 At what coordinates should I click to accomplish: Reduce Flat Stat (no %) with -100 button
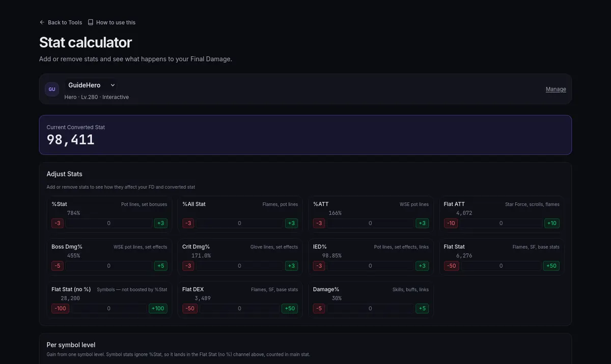click(x=60, y=309)
